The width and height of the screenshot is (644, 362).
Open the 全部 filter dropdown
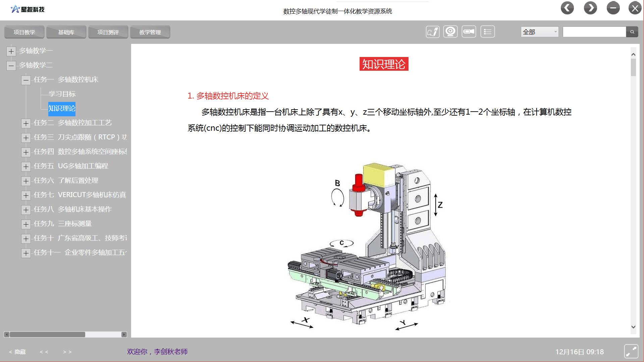point(539,32)
